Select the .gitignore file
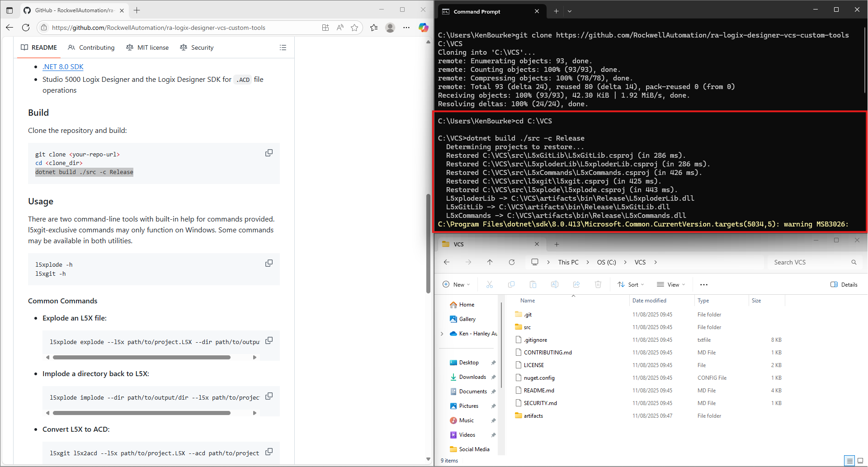This screenshot has width=868, height=467. tap(535, 340)
